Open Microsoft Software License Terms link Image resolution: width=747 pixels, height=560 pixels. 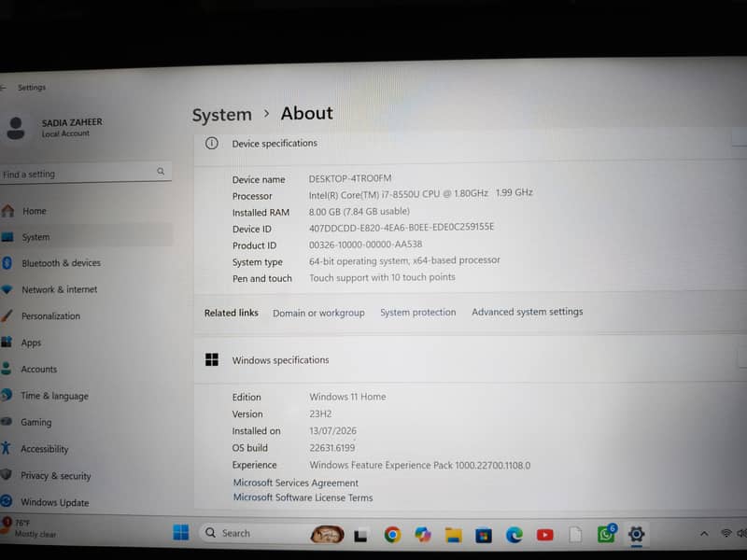[x=303, y=497]
